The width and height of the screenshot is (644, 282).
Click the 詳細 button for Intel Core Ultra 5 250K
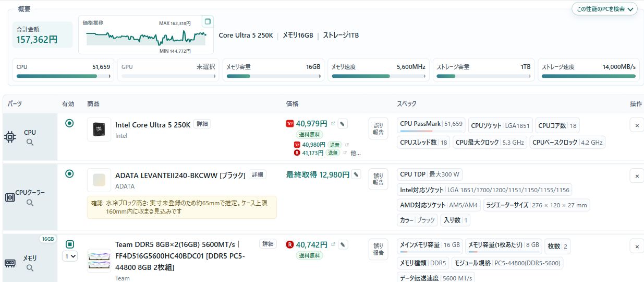point(202,124)
